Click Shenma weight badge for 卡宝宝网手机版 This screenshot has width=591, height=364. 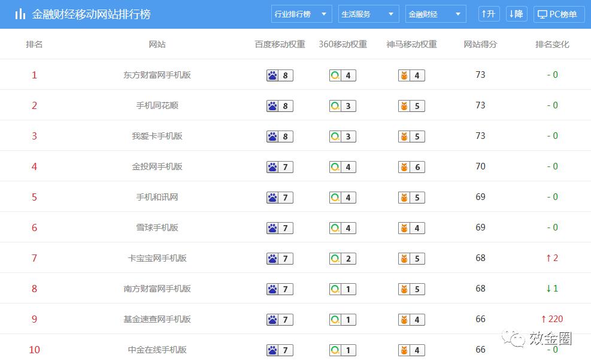(x=411, y=259)
